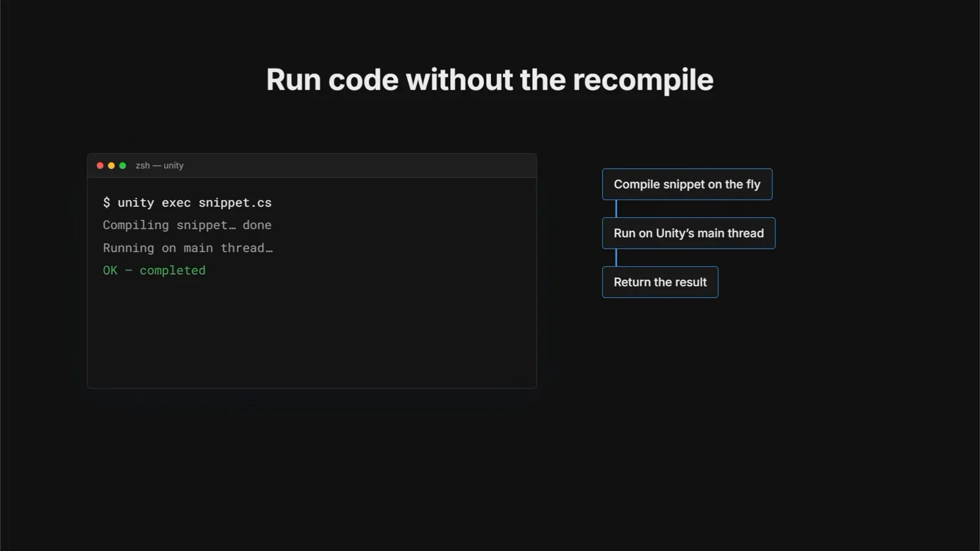980x551 pixels.
Task: Click the 'Running on main thread…' line
Action: pos(187,248)
